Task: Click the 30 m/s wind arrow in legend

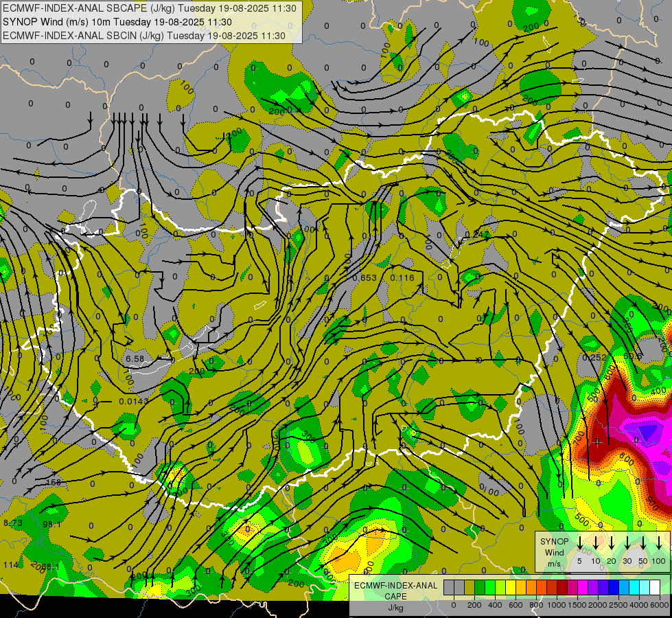Action: (x=627, y=542)
